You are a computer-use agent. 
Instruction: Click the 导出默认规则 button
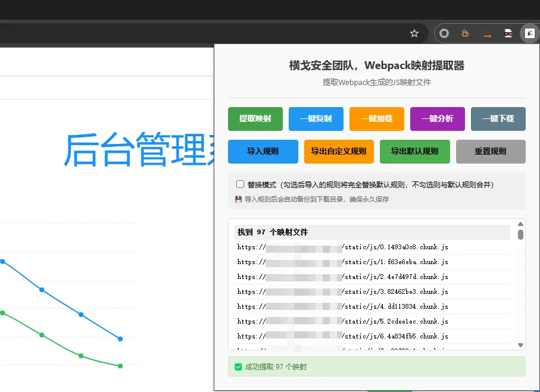(x=414, y=152)
